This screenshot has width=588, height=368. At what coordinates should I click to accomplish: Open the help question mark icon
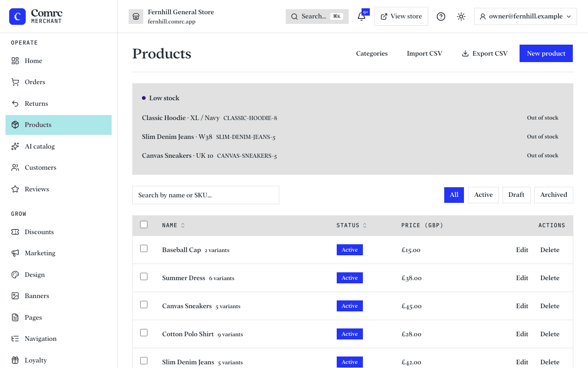pos(441,17)
